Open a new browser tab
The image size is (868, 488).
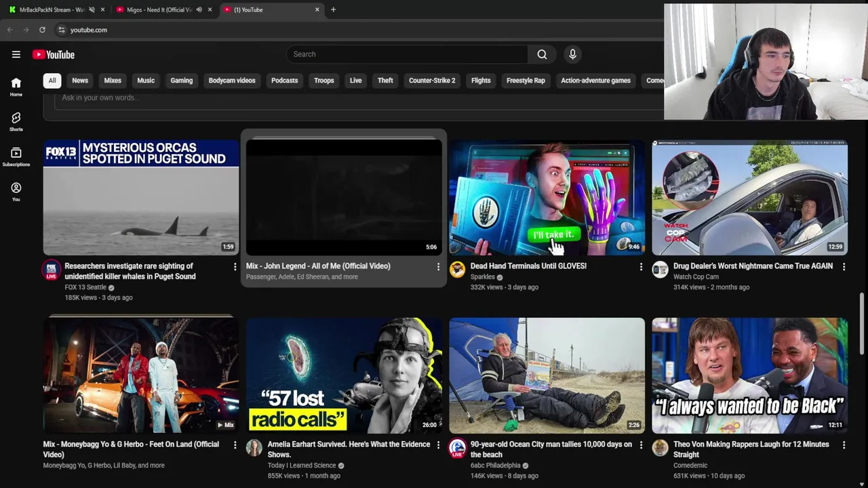333,9
